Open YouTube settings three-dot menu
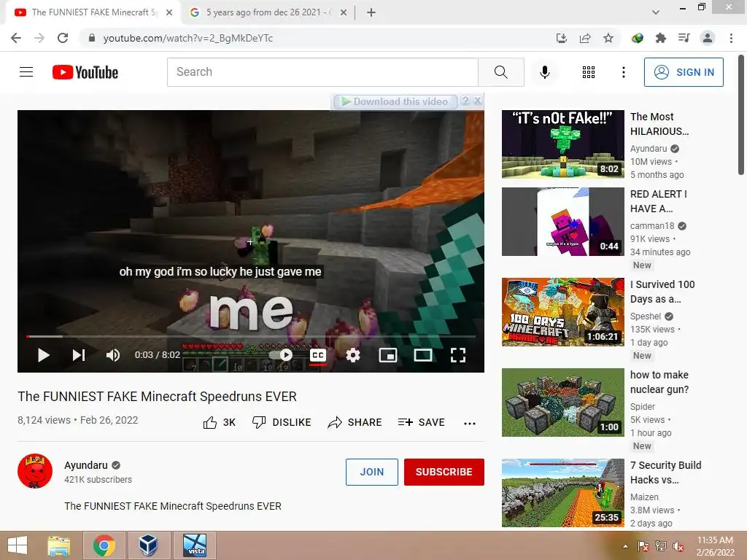 click(623, 72)
